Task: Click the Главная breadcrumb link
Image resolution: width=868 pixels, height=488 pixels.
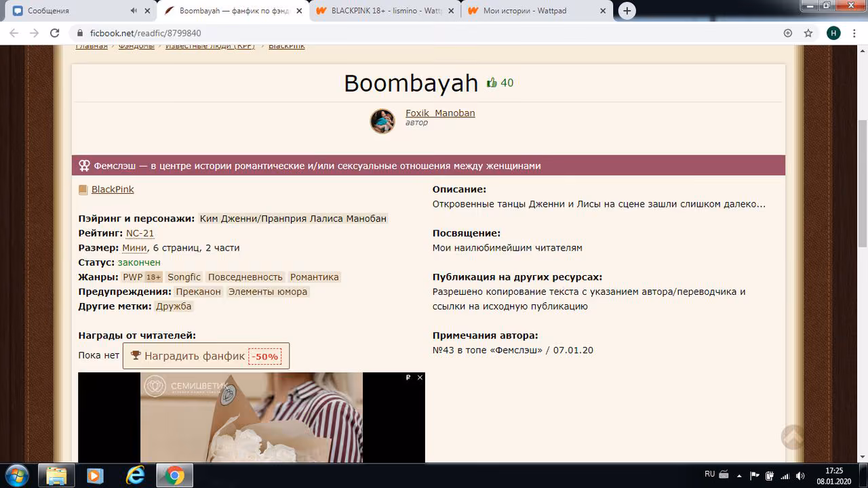Action: coord(92,46)
